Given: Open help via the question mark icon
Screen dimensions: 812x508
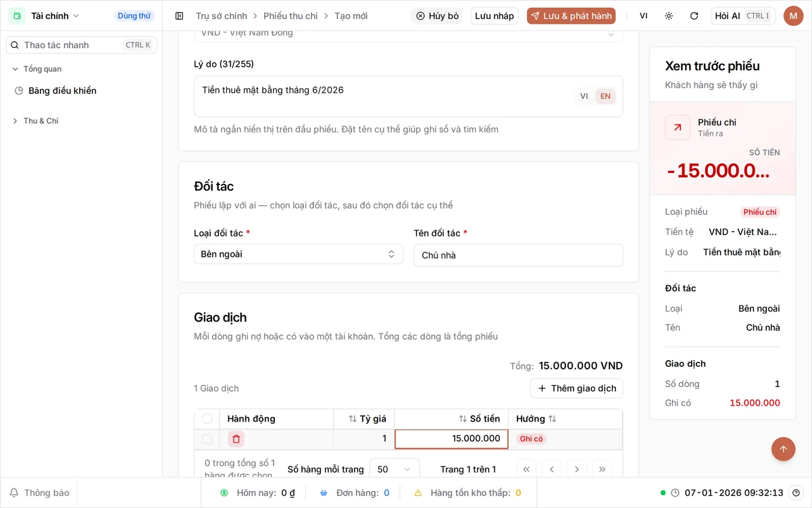Looking at the screenshot, I should (796, 492).
